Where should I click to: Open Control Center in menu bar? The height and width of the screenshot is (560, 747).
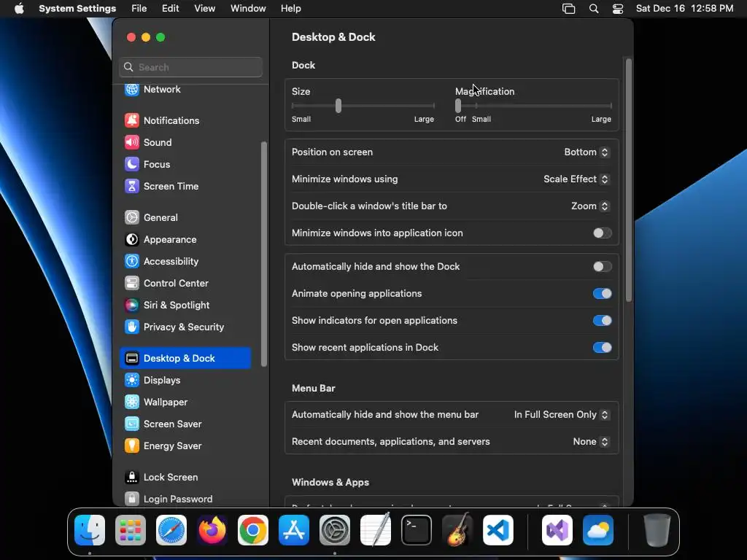[x=618, y=9]
